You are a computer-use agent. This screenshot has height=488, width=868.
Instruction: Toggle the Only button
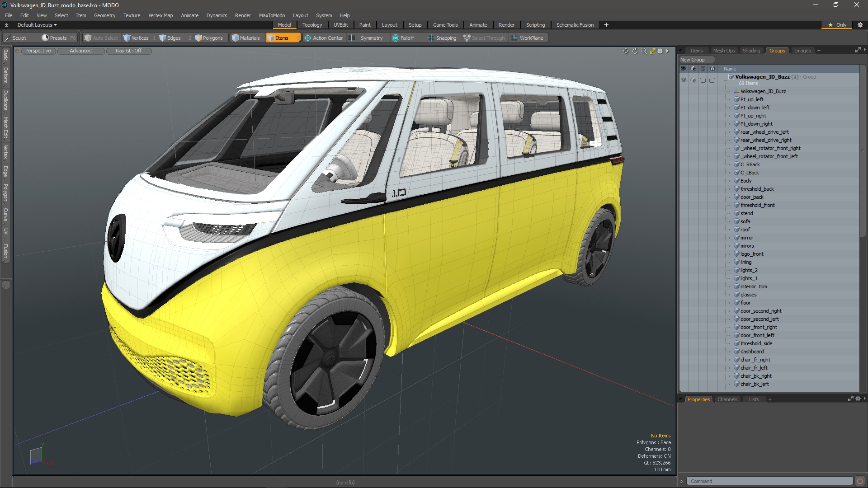[837, 25]
